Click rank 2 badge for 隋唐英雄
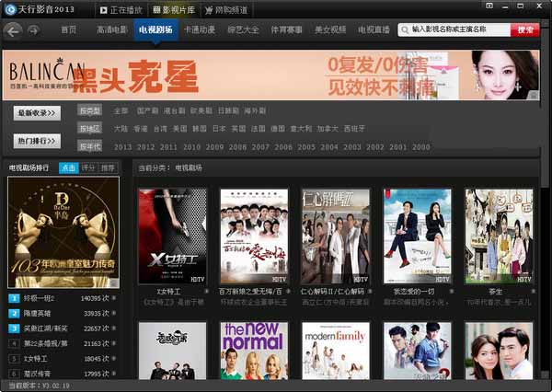The height and width of the screenshot is (392, 552). click(x=14, y=314)
